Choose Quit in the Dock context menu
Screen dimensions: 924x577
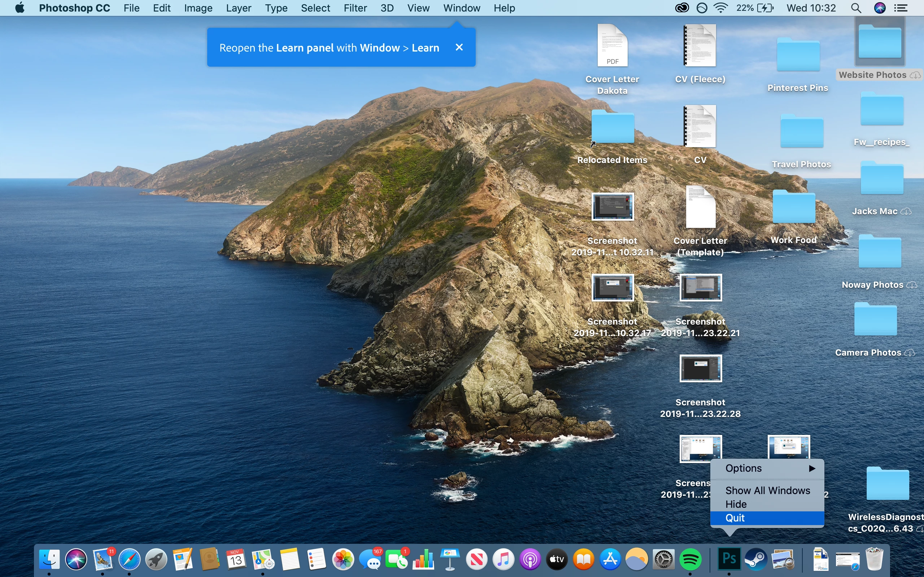[735, 518]
